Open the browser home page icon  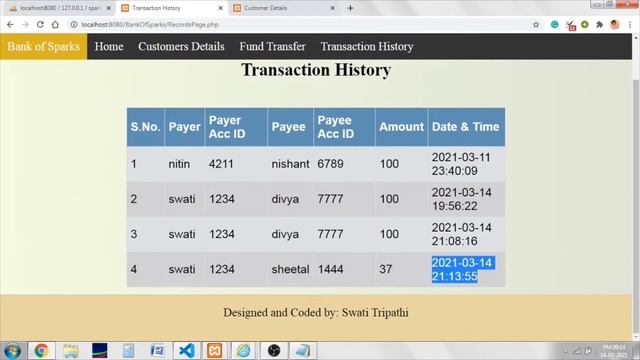tap(55, 24)
